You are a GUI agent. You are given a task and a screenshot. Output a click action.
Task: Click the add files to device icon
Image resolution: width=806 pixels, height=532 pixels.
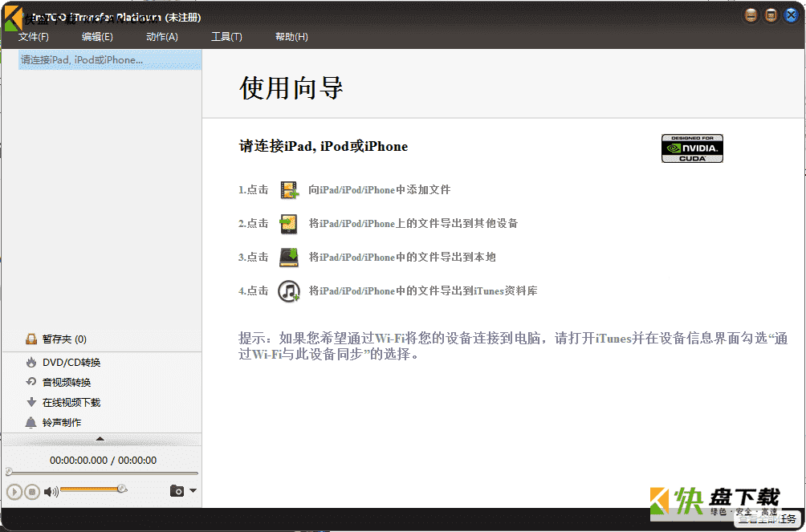[x=289, y=189]
